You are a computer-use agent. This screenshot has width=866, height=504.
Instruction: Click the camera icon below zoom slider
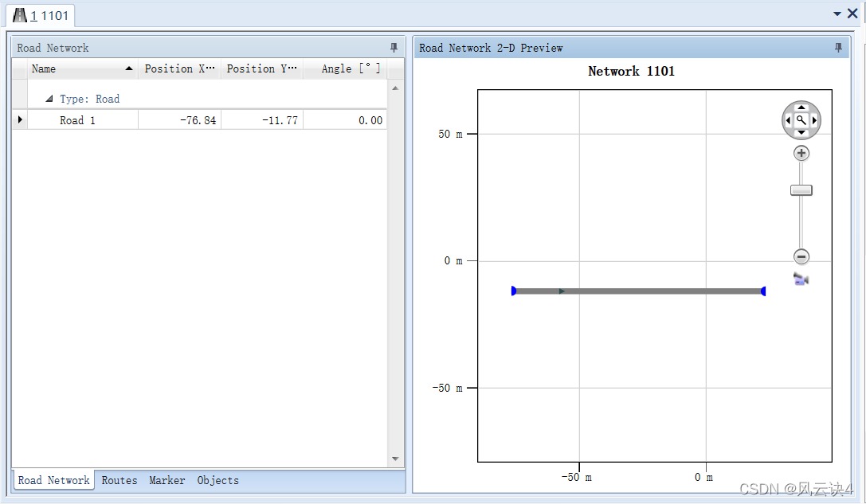(801, 279)
